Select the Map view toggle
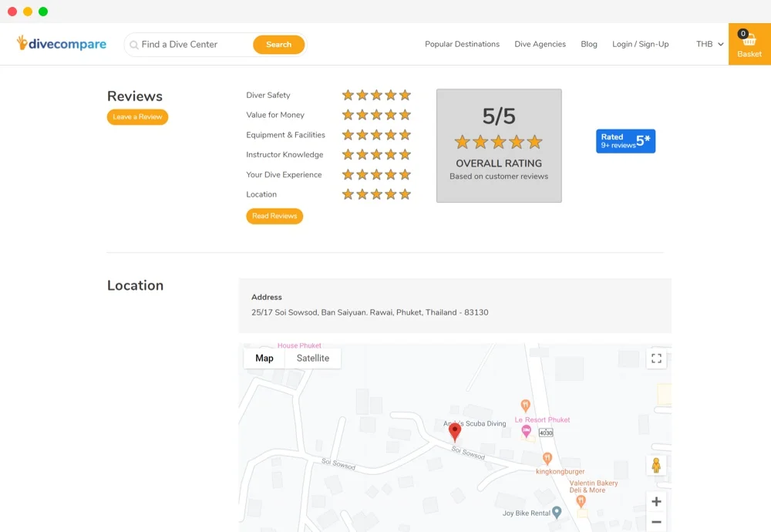The image size is (771, 532). coord(264,358)
